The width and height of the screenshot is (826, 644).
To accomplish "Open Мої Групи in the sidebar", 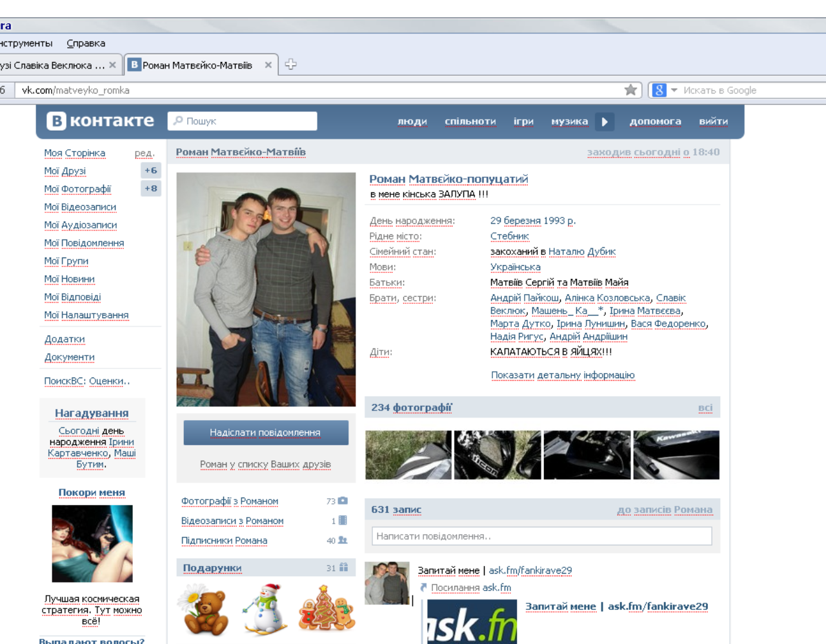I will pos(66,261).
